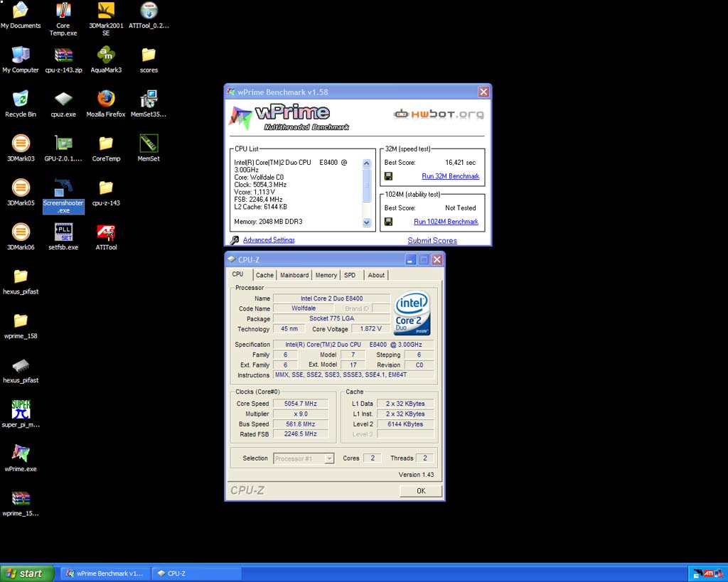This screenshot has height=582, width=728.
Task: Select Screenshooter.exe icon
Action: click(63, 196)
